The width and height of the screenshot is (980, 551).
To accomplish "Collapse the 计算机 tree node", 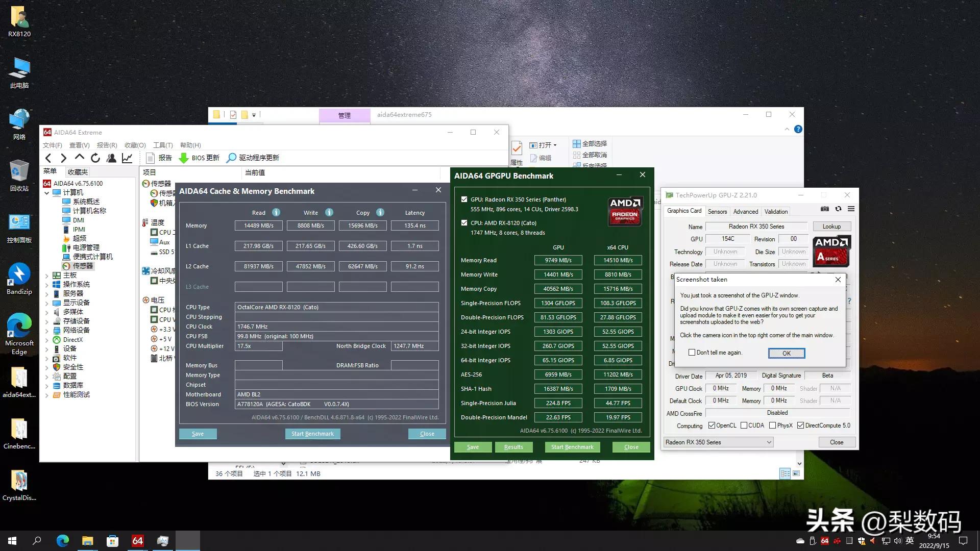I will (x=46, y=193).
